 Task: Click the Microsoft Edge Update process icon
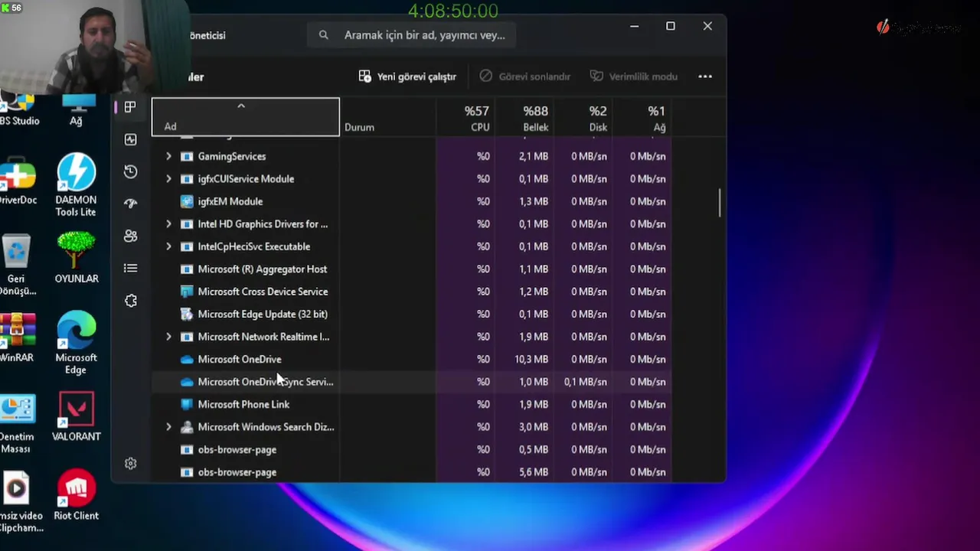click(187, 314)
